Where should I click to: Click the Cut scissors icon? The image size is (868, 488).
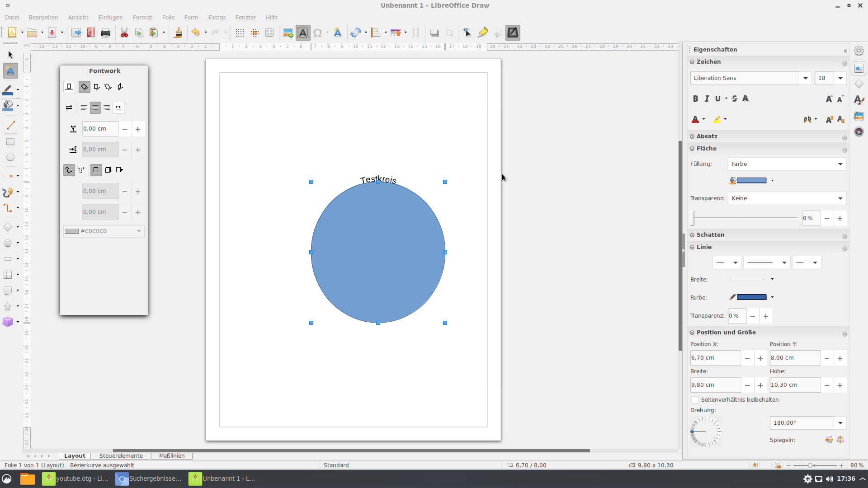click(x=124, y=33)
